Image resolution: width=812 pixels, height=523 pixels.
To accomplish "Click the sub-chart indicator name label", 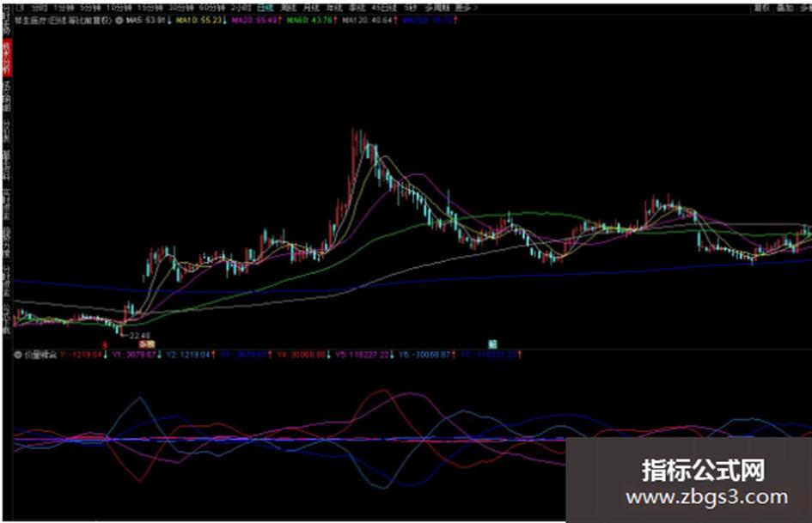I will point(40,355).
